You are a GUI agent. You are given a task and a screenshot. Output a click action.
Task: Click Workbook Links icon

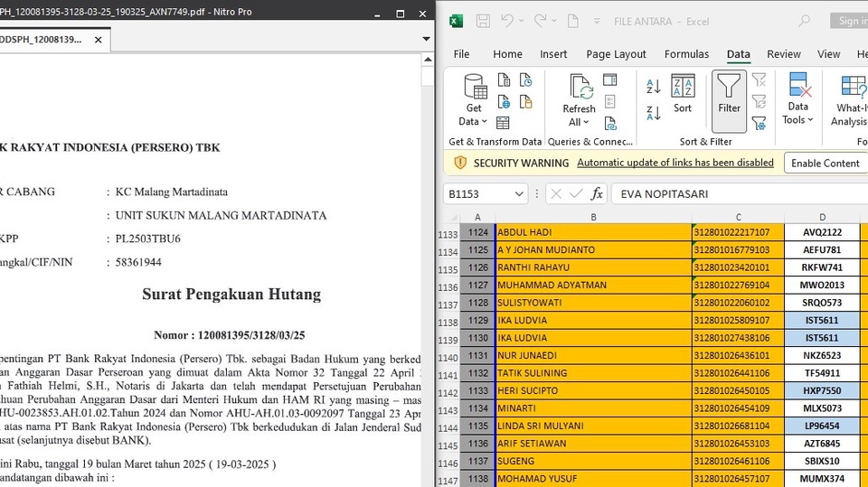pos(610,123)
